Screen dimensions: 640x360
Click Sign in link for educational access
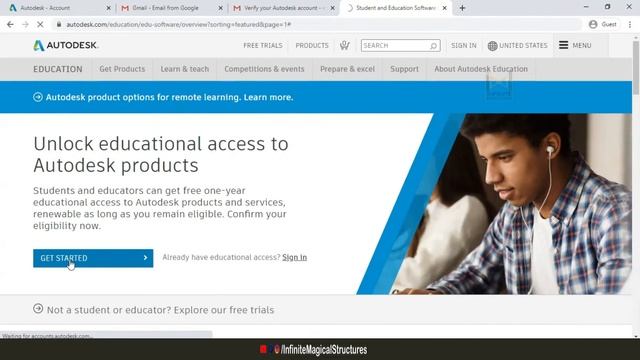[x=294, y=257]
